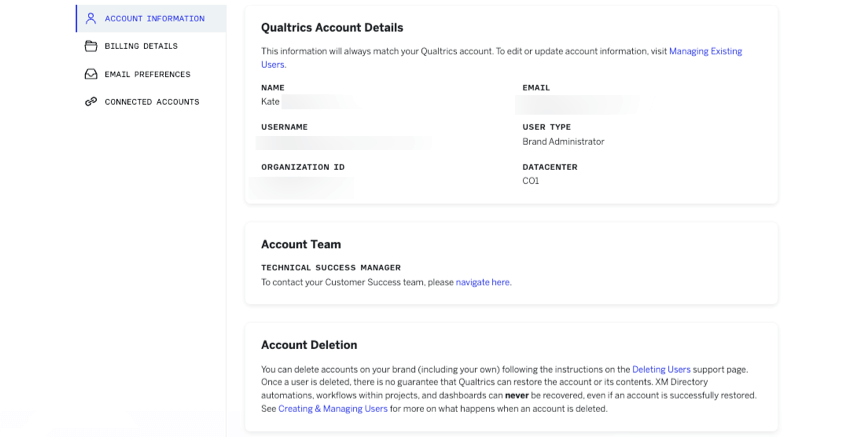Click the bold word never
Screen dimensions: 850x437
pyautogui.click(x=517, y=396)
